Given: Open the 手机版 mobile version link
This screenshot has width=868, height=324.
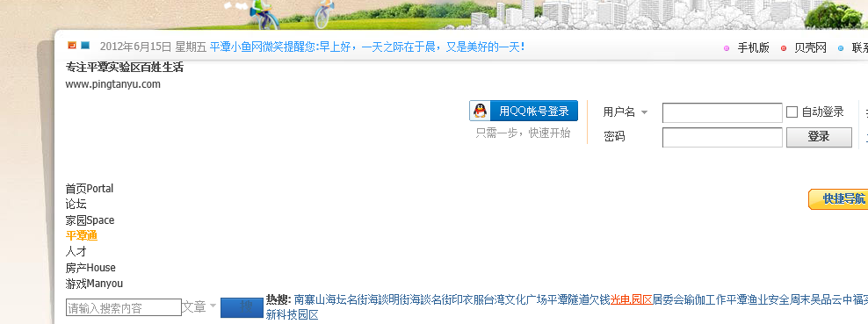Looking at the screenshot, I should 753,48.
